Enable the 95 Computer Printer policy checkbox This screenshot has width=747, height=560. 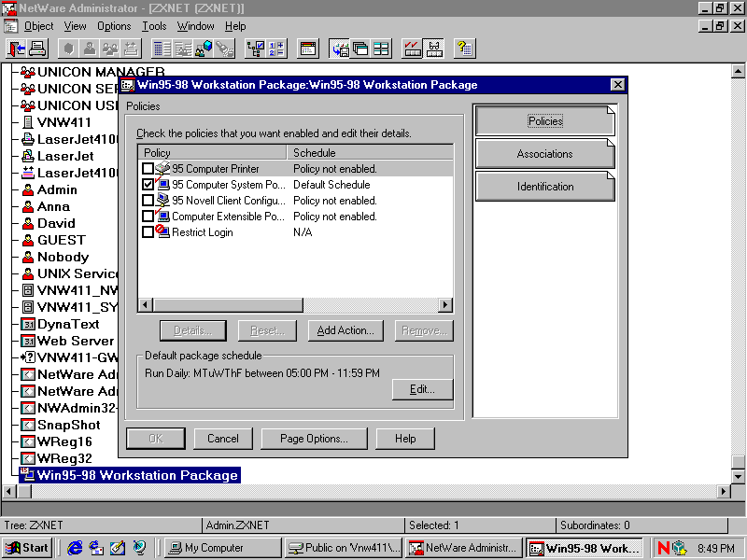pyautogui.click(x=148, y=169)
